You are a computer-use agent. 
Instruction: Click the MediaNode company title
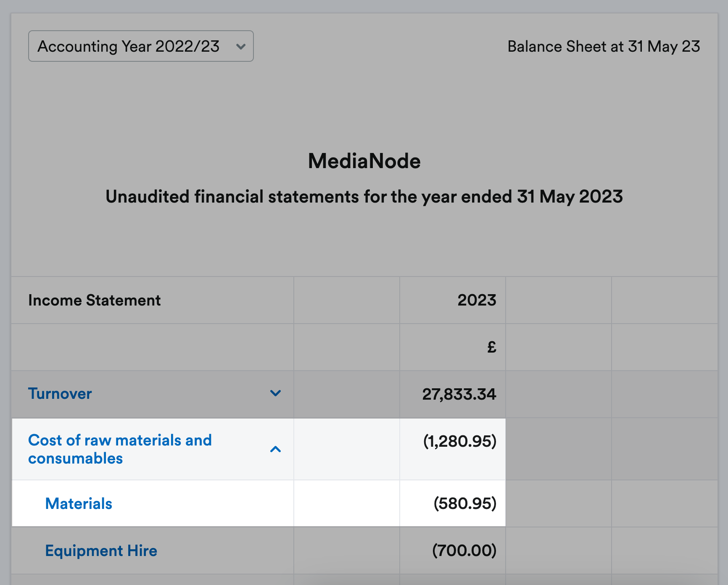[364, 161]
